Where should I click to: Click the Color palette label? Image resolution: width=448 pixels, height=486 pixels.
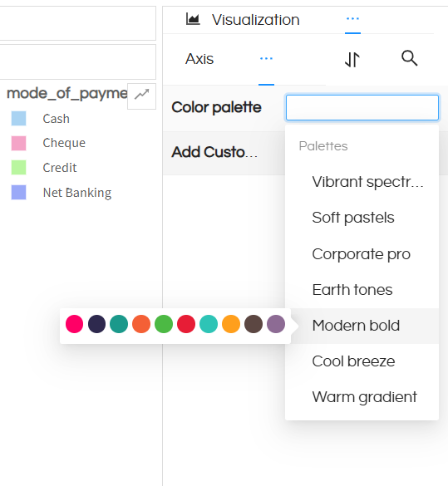click(x=216, y=107)
